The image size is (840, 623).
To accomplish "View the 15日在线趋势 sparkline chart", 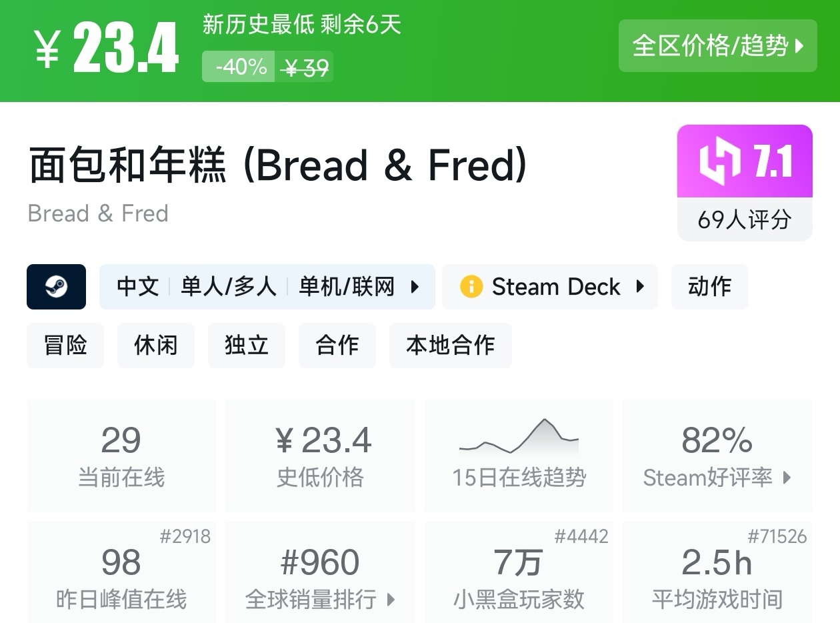I will tap(519, 438).
